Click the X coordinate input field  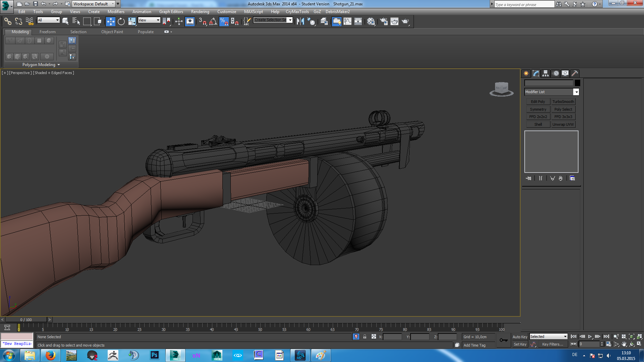tap(392, 337)
